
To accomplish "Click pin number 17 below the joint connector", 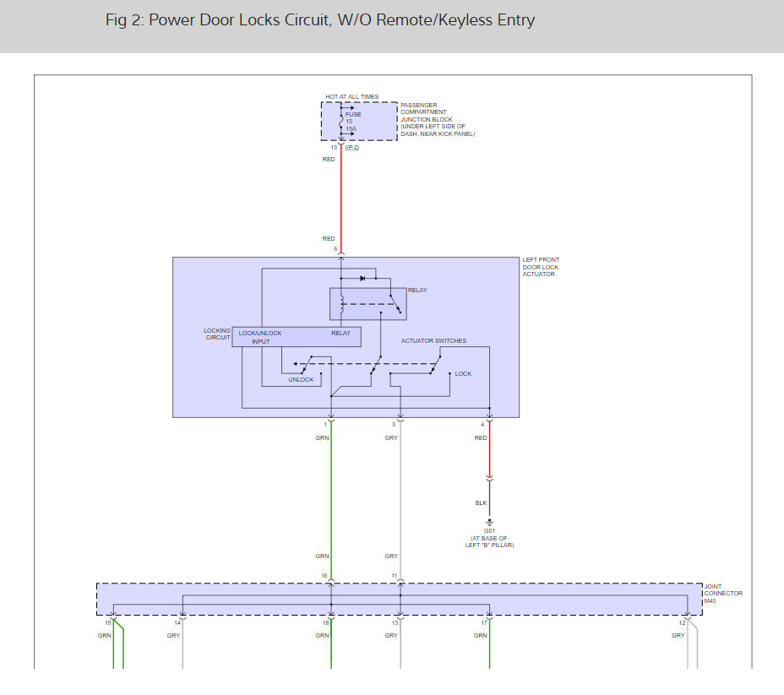I will (484, 623).
